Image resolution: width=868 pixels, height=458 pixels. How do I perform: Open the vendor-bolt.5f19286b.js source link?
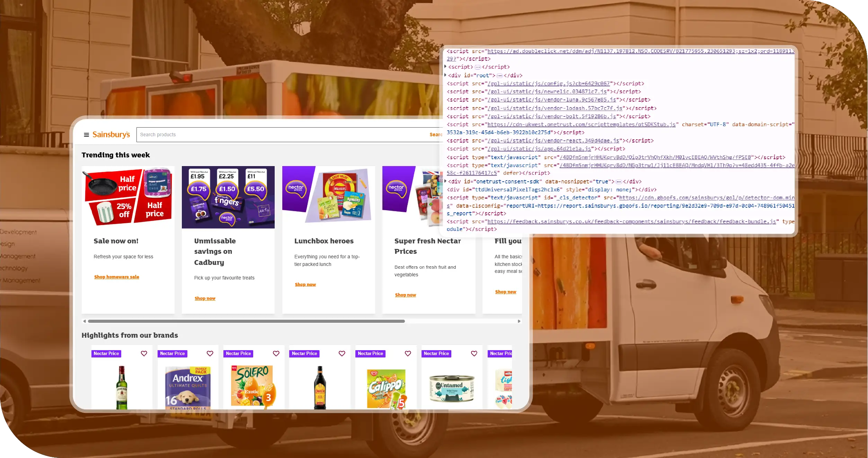(x=552, y=116)
